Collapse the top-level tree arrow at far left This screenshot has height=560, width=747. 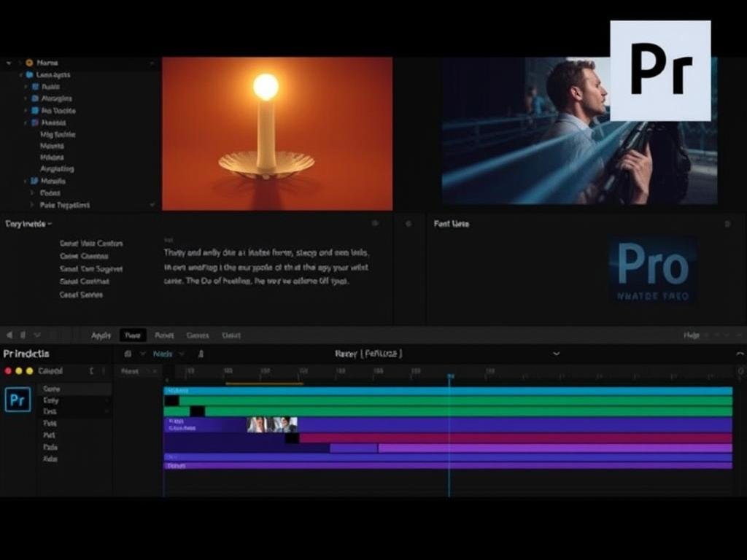point(9,63)
